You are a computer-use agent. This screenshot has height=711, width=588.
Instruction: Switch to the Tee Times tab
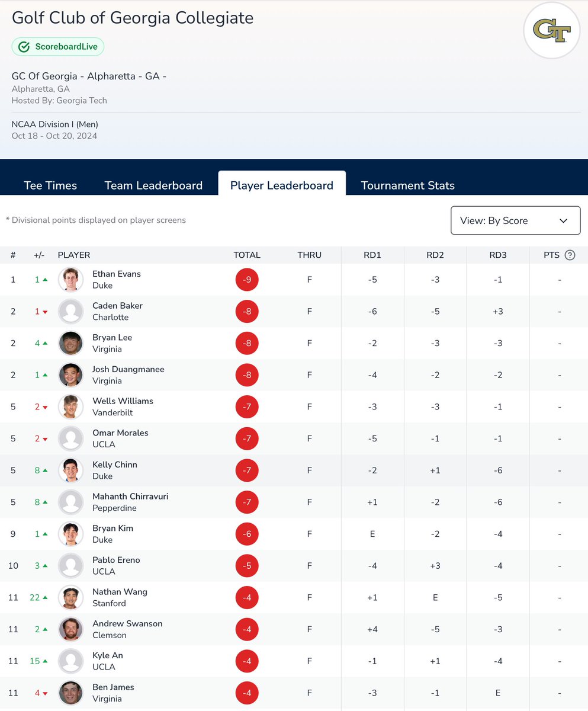point(50,185)
